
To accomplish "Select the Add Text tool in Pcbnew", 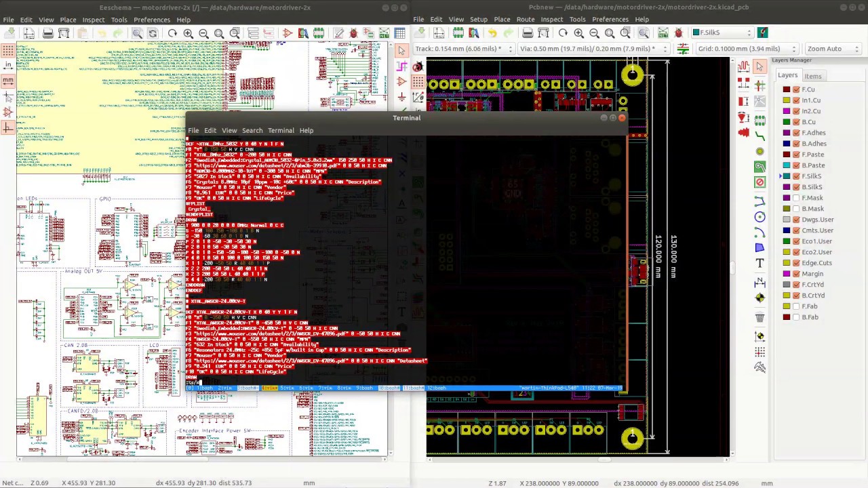I will 759,264.
